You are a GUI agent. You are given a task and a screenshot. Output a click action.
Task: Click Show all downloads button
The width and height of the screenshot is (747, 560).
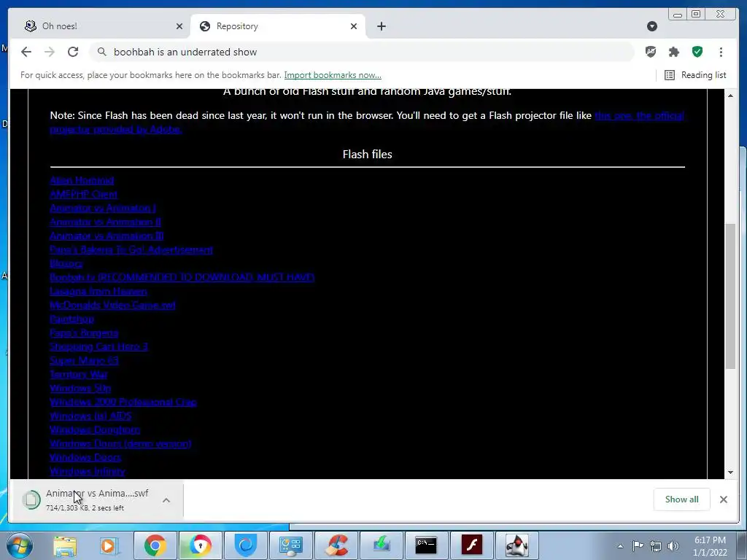click(682, 499)
